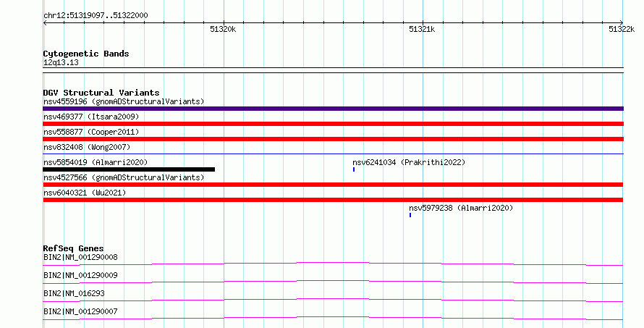Click the nsv4559196 purple variant bar
The height and width of the screenshot is (328, 644).
(333, 109)
